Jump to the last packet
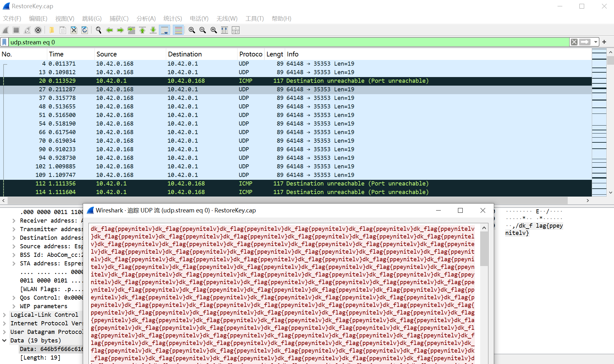This screenshot has height=364, width=614. pyautogui.click(x=153, y=30)
